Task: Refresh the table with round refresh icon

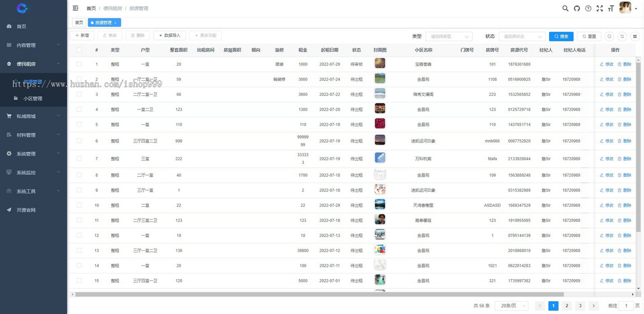Action: [x=622, y=36]
